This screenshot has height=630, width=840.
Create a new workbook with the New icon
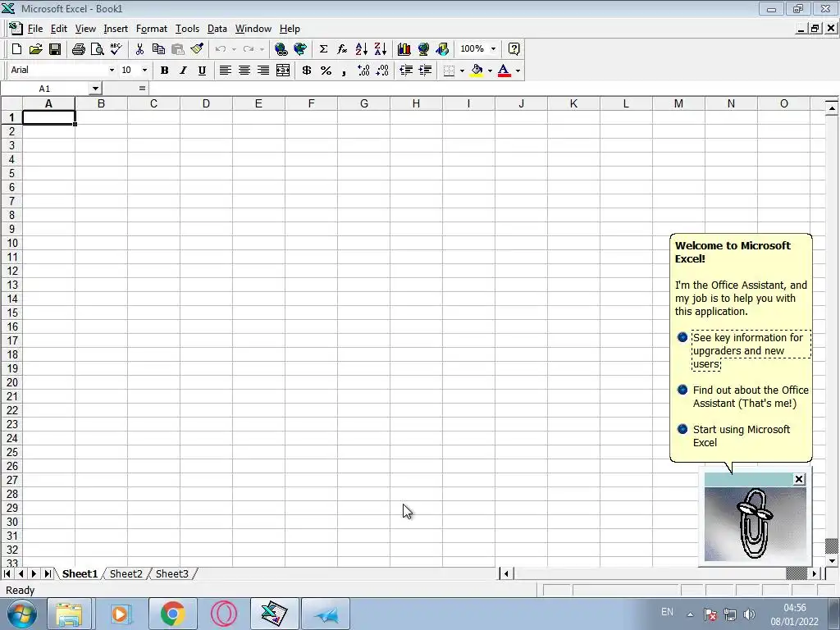pos(16,49)
